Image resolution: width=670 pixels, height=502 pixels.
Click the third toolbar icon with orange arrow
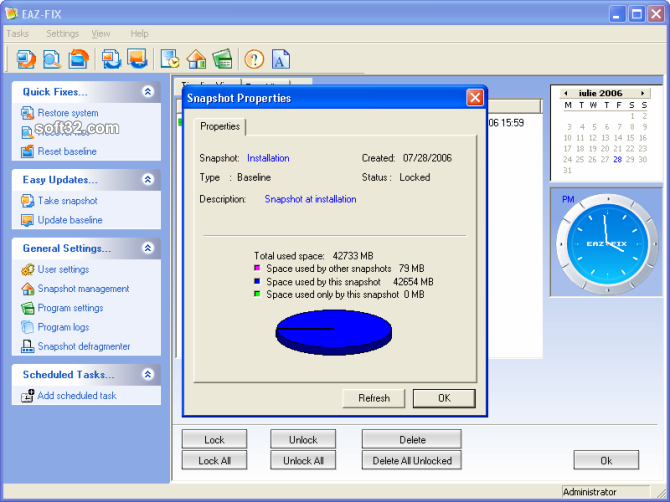click(x=78, y=59)
